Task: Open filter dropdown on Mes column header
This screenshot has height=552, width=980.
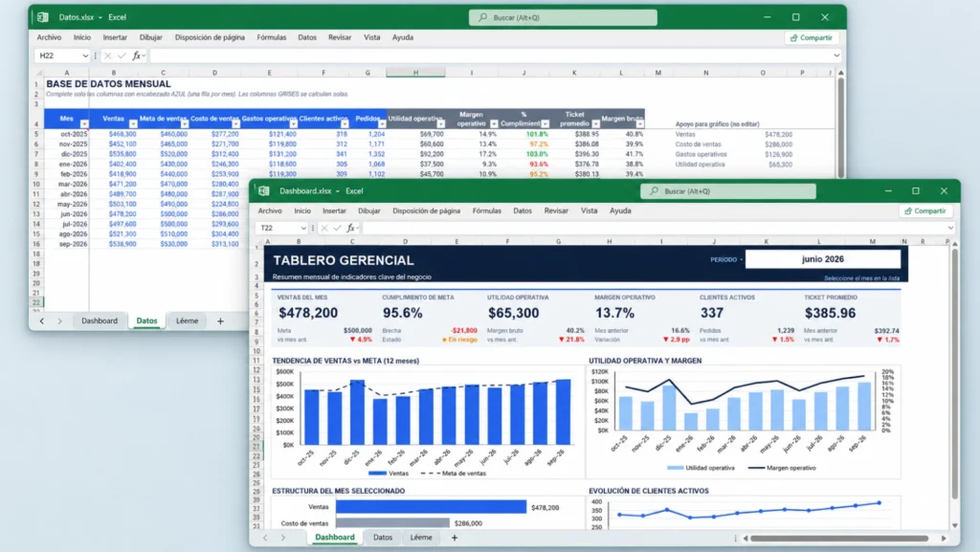Action: [x=84, y=124]
